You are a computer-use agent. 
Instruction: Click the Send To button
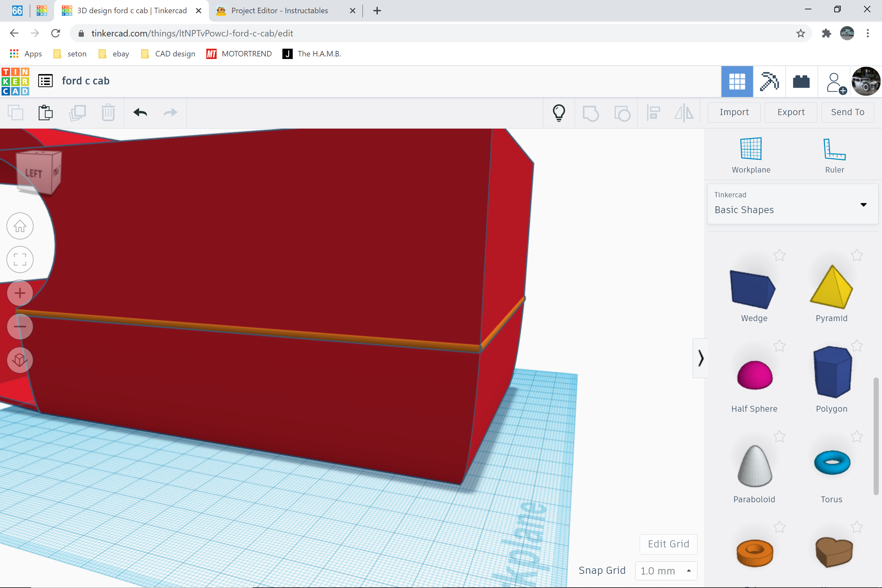click(848, 112)
